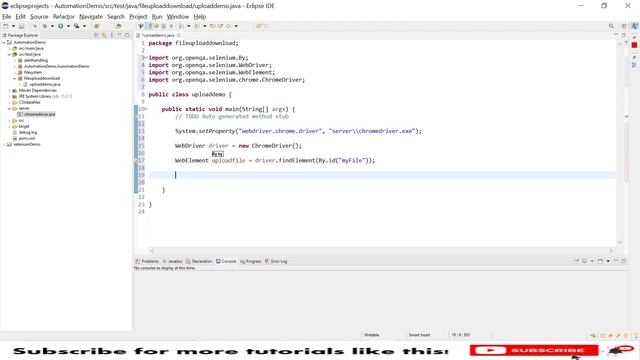
Task: Open the Source menu
Action: pyautogui.click(x=39, y=17)
